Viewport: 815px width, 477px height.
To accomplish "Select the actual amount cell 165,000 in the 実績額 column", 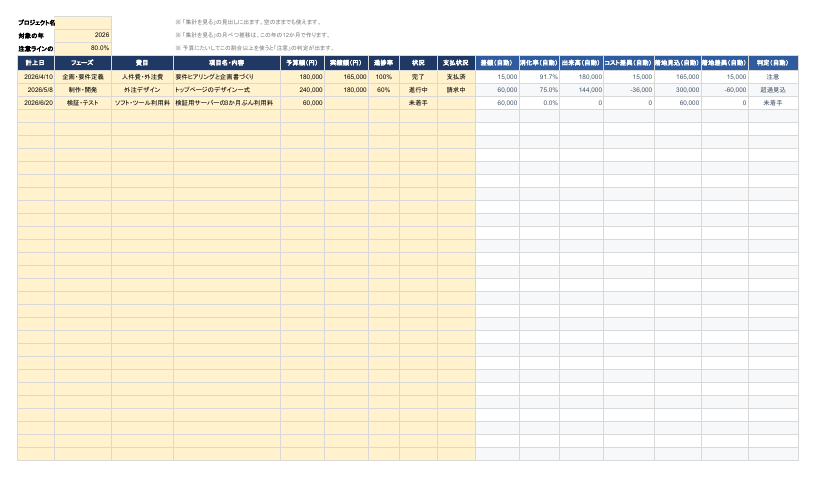I will click(346, 77).
